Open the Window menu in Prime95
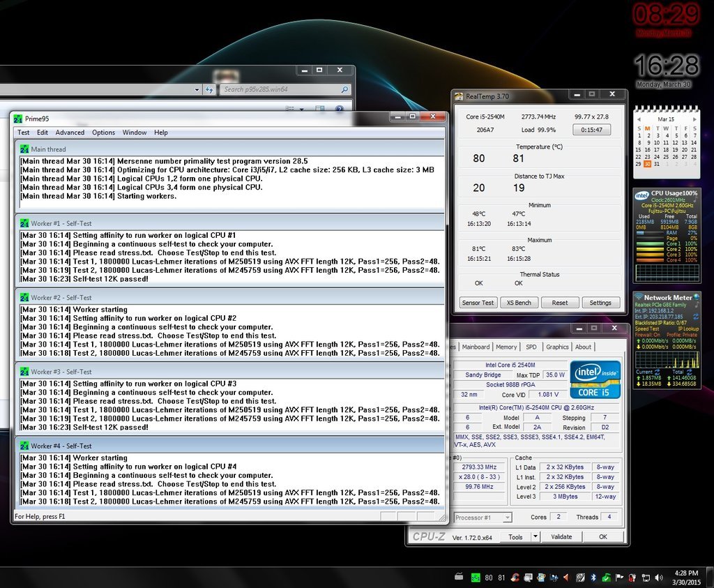Viewport: 714px width, 588px height. click(135, 133)
